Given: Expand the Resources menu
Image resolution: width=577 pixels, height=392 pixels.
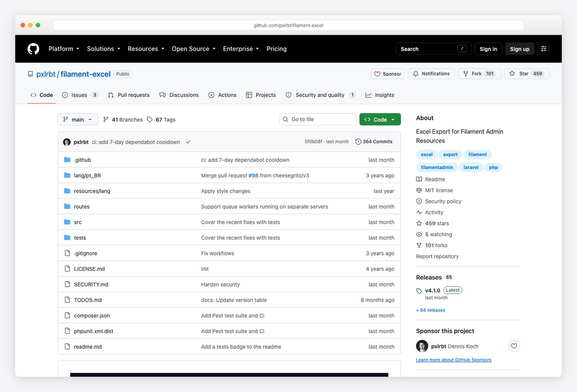Looking at the screenshot, I should pyautogui.click(x=146, y=49).
